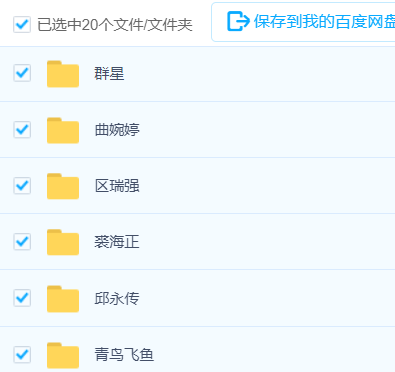Click the 群星 folder name
The image size is (395, 372).
coord(109,74)
